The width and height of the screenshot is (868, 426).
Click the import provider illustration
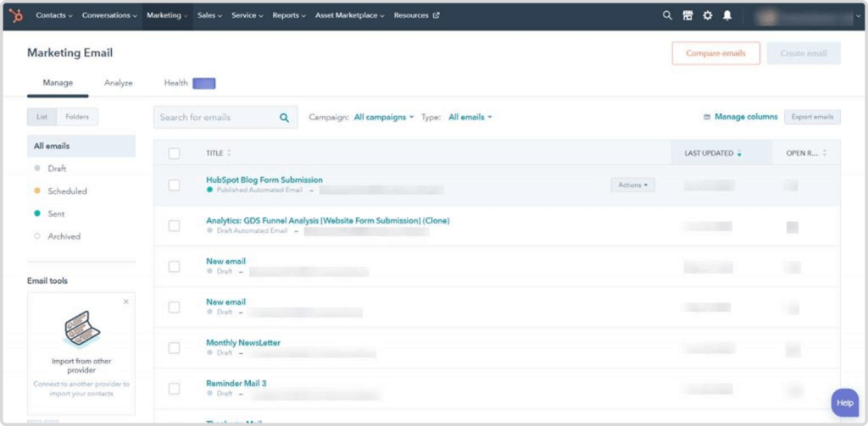(x=81, y=329)
